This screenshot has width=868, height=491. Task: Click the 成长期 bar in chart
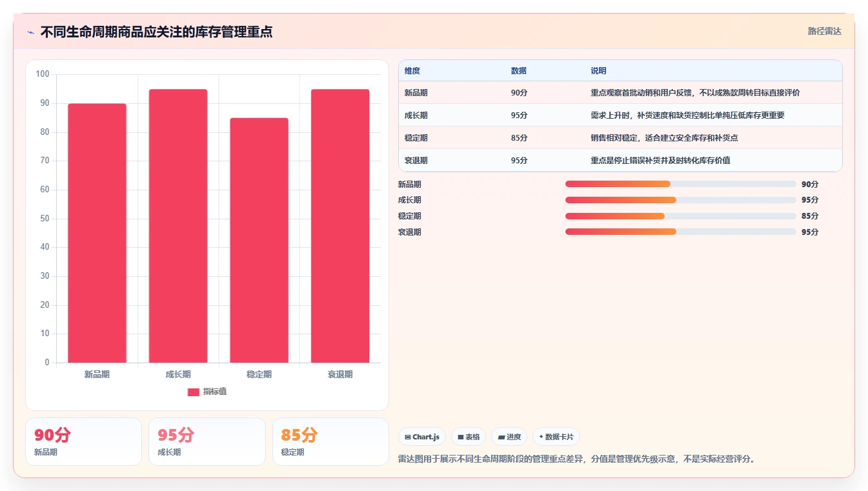tap(178, 226)
